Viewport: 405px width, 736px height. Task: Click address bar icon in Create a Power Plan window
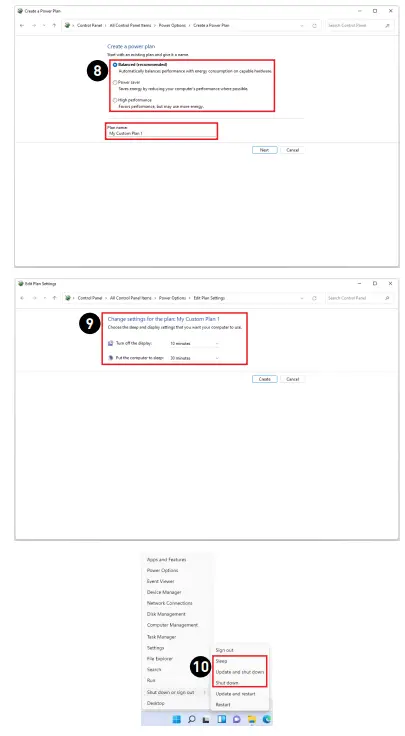pyautogui.click(x=68, y=25)
